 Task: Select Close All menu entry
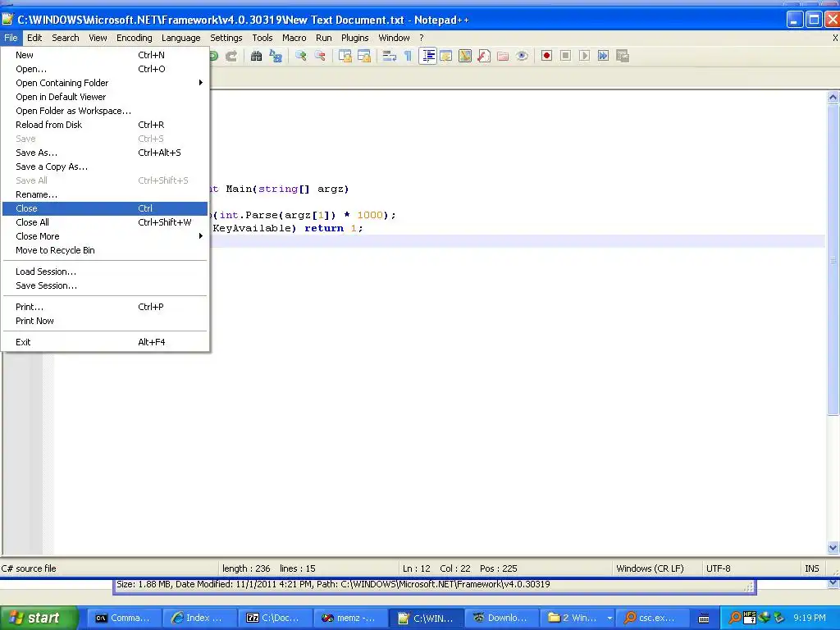[x=105, y=222]
